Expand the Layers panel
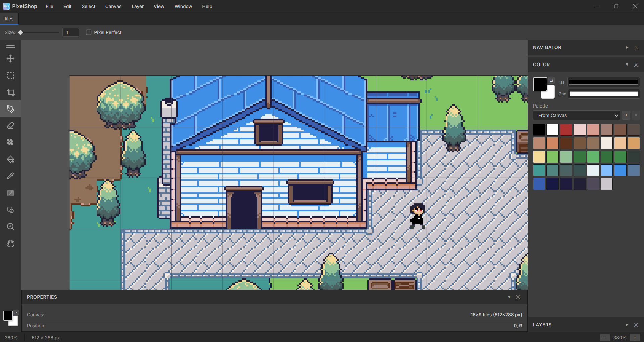 click(x=627, y=325)
